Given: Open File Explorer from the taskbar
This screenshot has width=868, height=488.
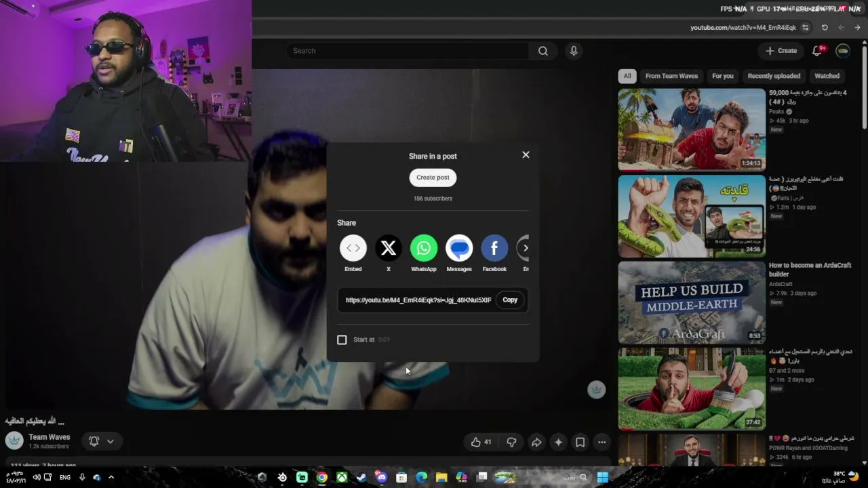Looking at the screenshot, I should point(441,477).
